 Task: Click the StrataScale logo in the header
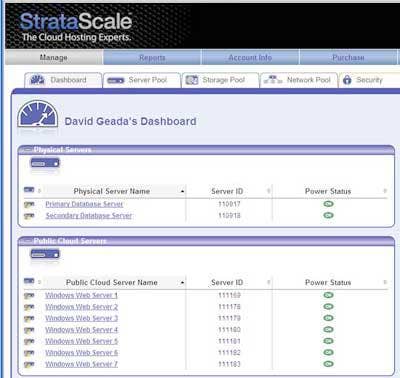coord(76,27)
